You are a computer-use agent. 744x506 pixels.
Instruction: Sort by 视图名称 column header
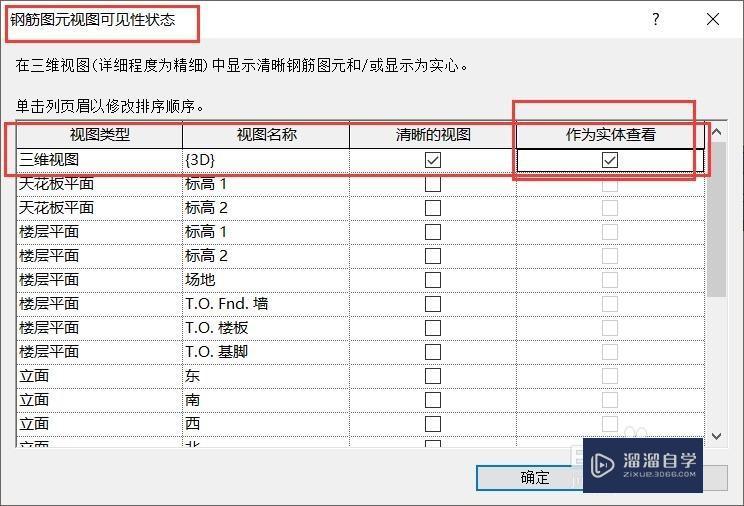click(x=266, y=135)
